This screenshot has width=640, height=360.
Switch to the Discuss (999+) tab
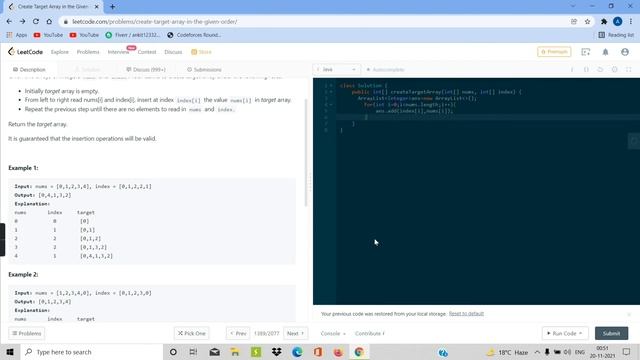[x=146, y=70]
